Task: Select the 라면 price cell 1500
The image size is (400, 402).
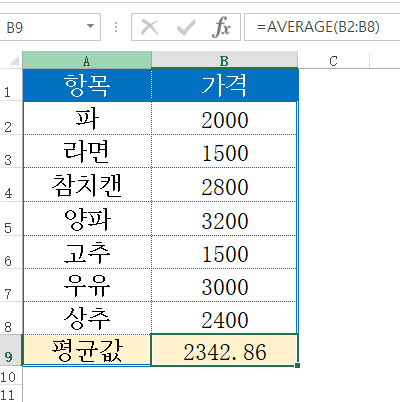Action: pyautogui.click(x=224, y=151)
